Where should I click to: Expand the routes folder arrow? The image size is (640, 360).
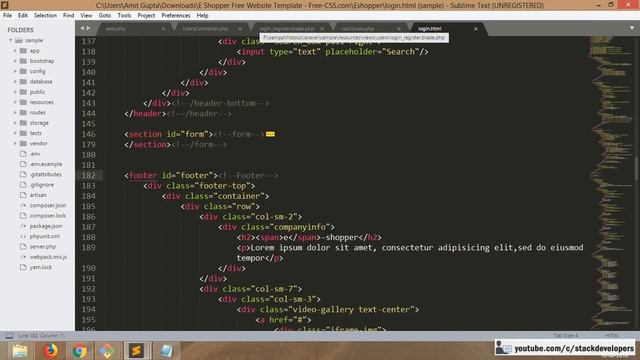coord(15,113)
